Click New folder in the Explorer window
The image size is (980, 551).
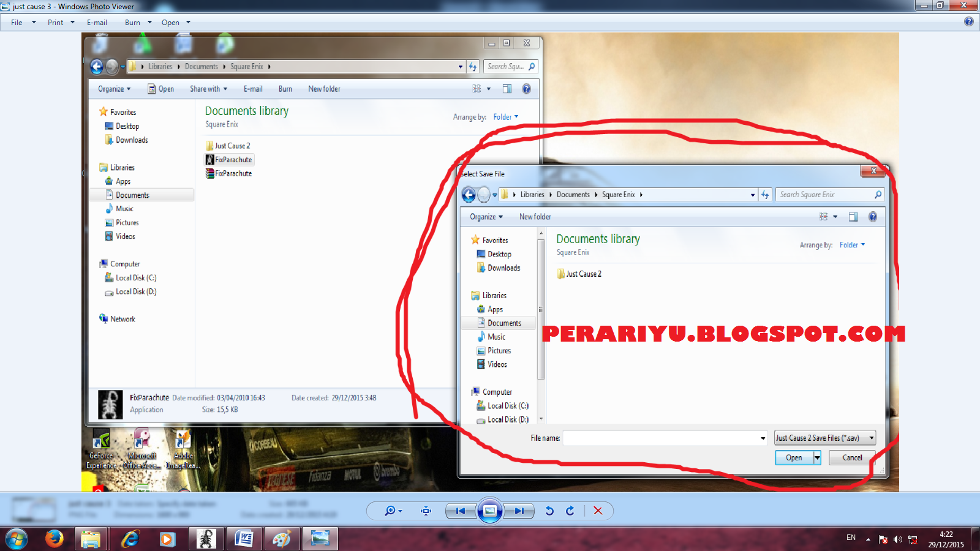coord(324,89)
